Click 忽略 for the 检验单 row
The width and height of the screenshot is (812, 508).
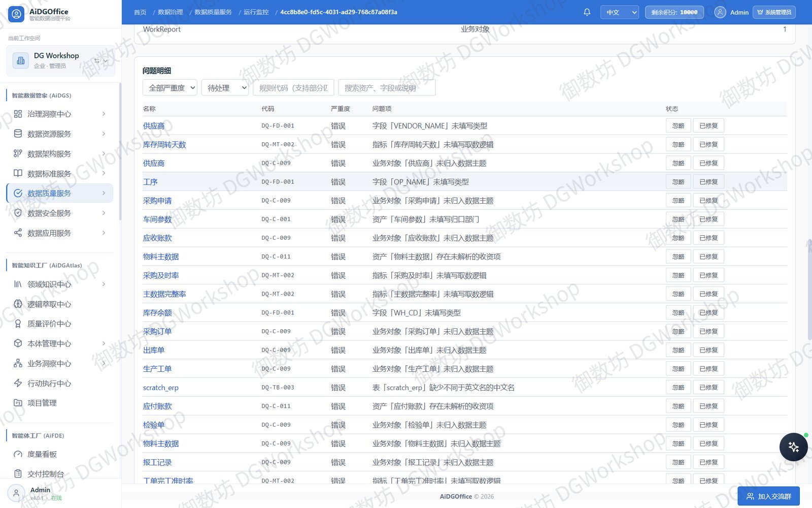pos(678,425)
